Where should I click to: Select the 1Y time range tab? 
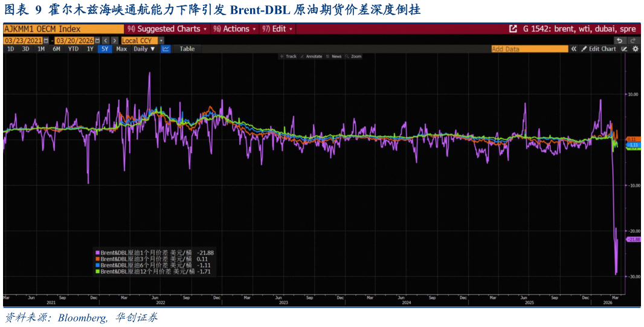click(x=90, y=49)
